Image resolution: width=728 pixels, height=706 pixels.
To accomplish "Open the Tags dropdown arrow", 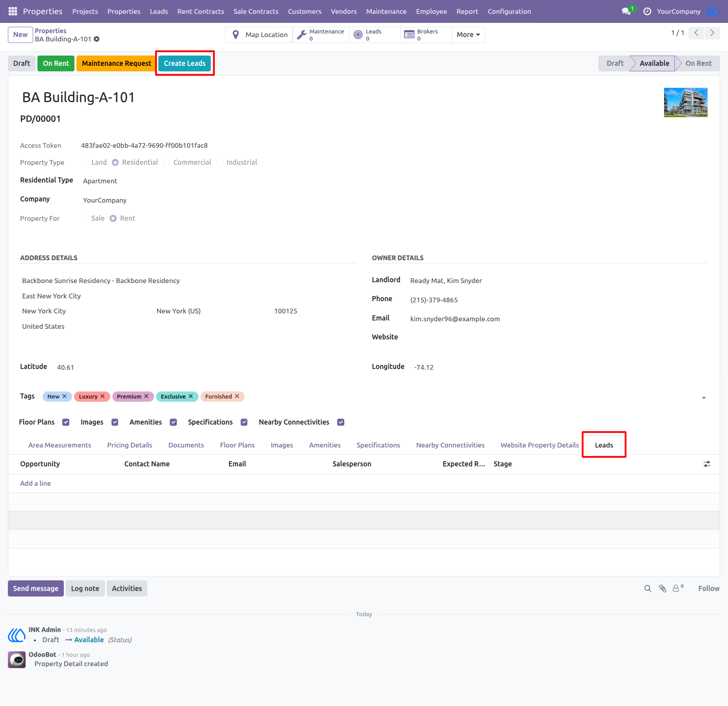I will coord(704,398).
